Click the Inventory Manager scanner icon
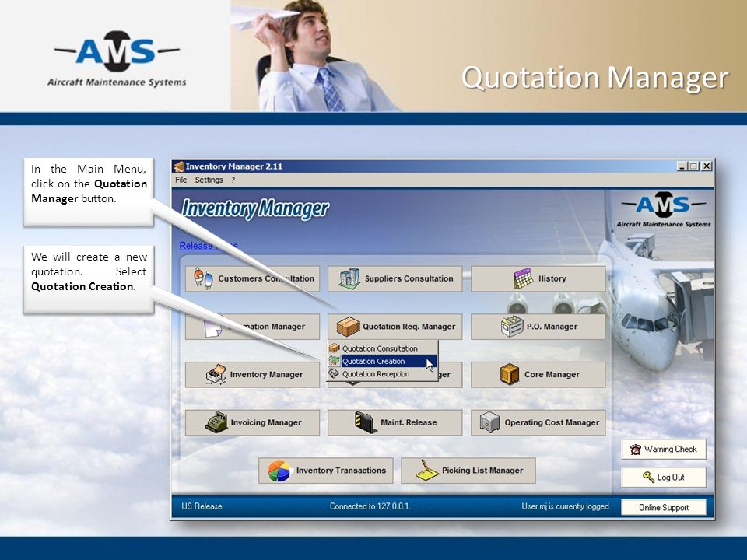Viewport: 747px width, 560px height. coord(216,374)
